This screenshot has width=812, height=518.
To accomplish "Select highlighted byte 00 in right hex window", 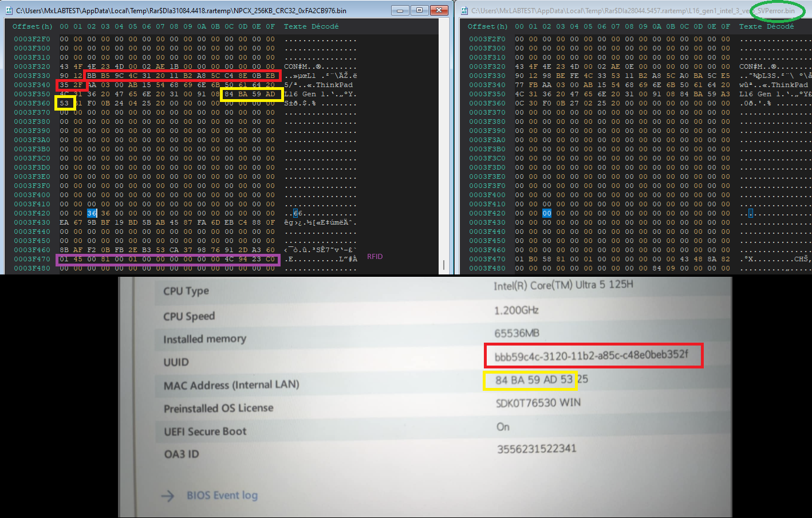I will [x=547, y=213].
